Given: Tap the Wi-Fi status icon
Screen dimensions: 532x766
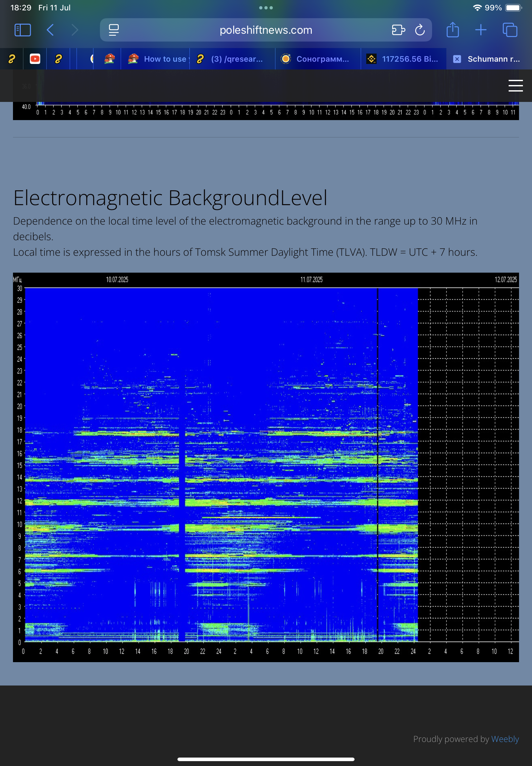Looking at the screenshot, I should click(x=477, y=8).
